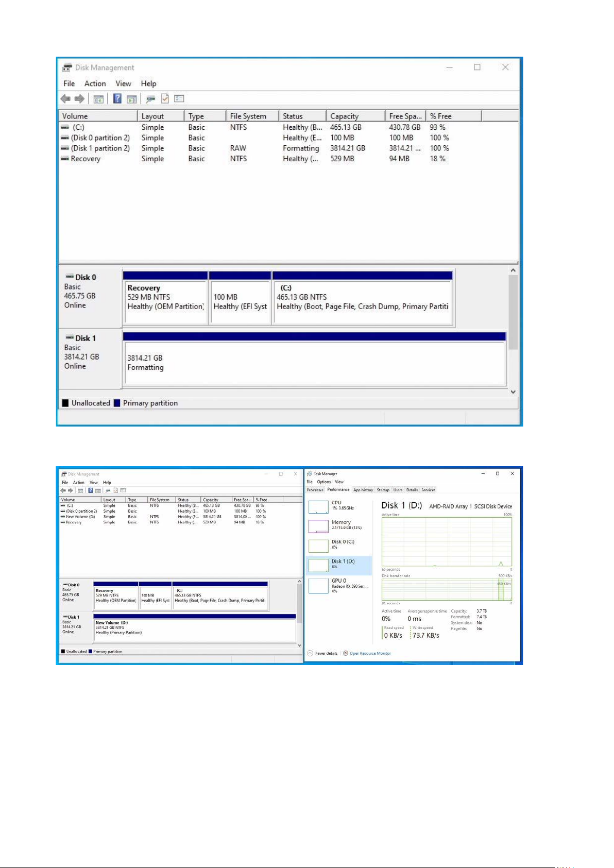
Task: Switch to Startup tab in Task Manager
Action: point(383,490)
